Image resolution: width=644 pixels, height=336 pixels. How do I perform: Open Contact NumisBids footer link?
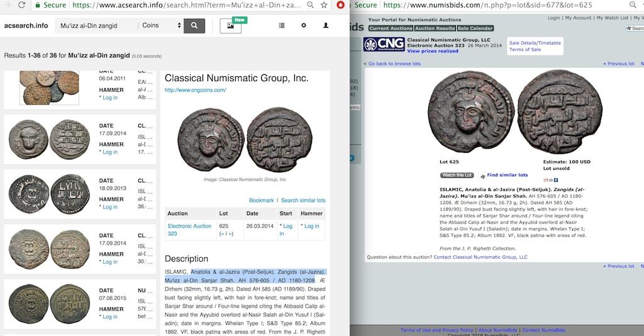click(x=543, y=330)
